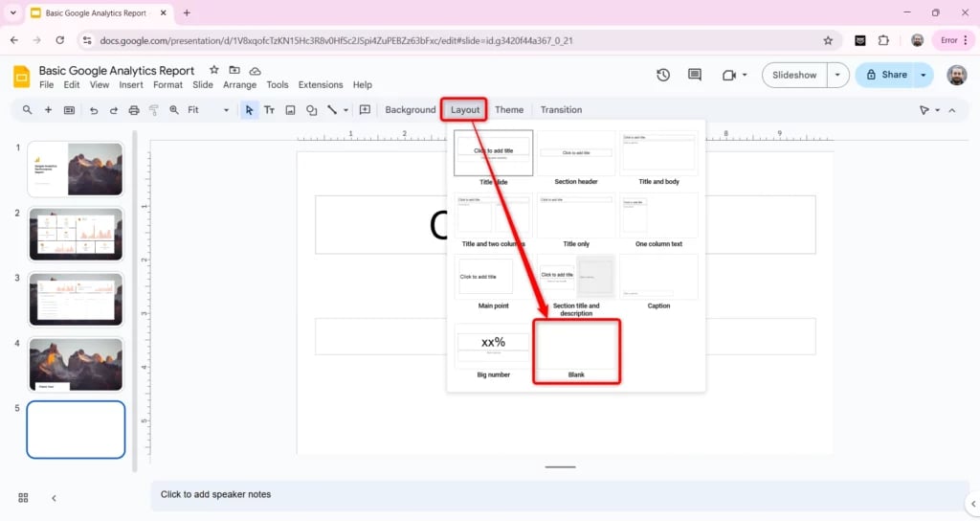The image size is (980, 521).
Task: Choose the One column text layout
Action: pyautogui.click(x=658, y=221)
